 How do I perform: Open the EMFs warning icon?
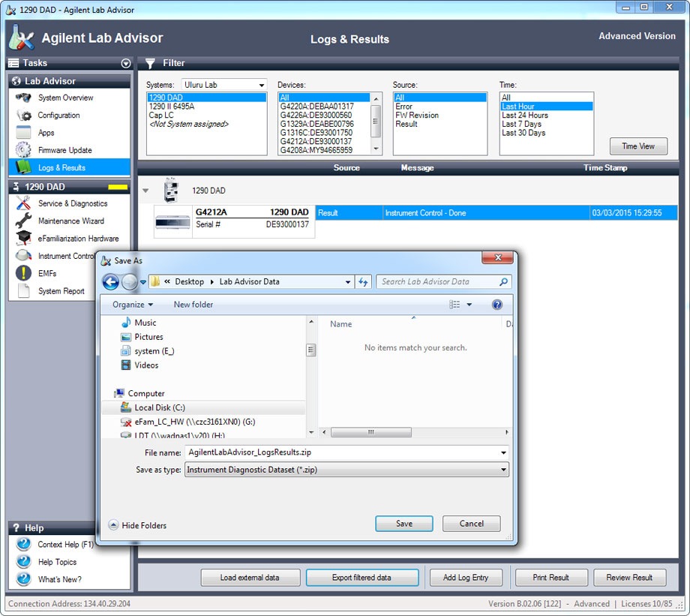click(24, 273)
